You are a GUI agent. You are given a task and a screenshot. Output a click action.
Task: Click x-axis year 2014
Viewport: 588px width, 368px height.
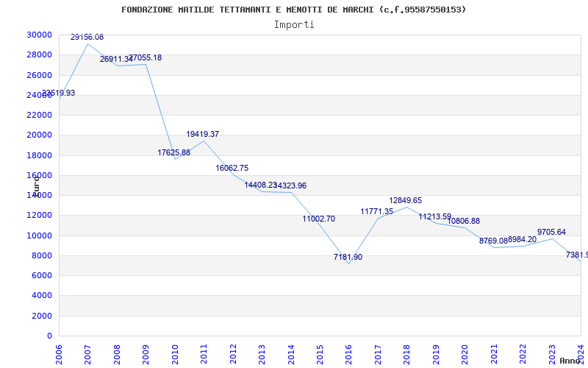(290, 354)
